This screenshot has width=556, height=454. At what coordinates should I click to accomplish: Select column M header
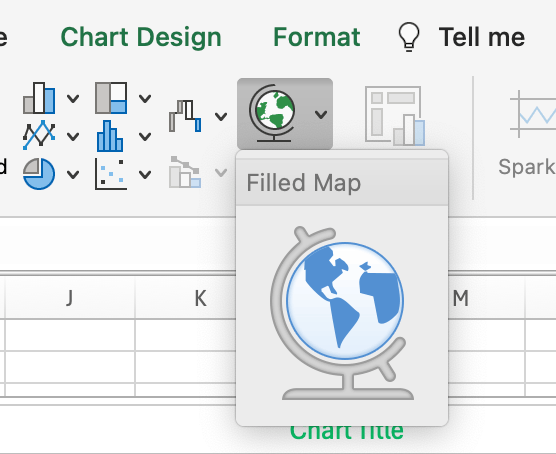coord(461,298)
